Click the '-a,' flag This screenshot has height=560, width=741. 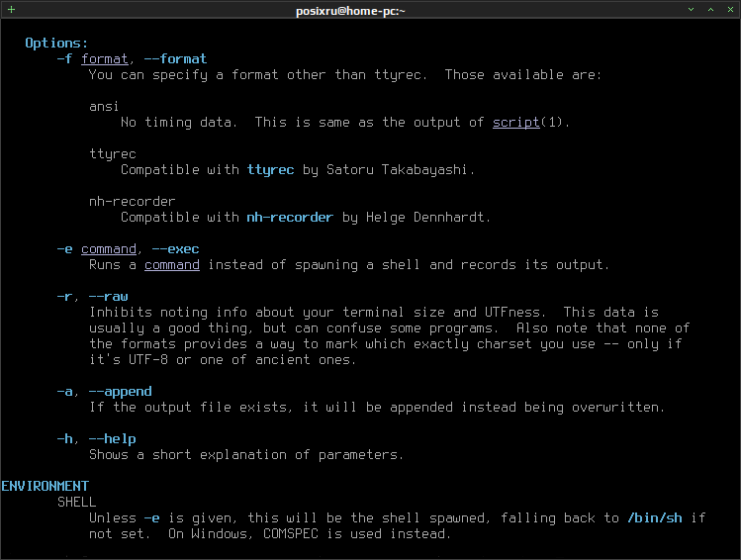(67, 391)
